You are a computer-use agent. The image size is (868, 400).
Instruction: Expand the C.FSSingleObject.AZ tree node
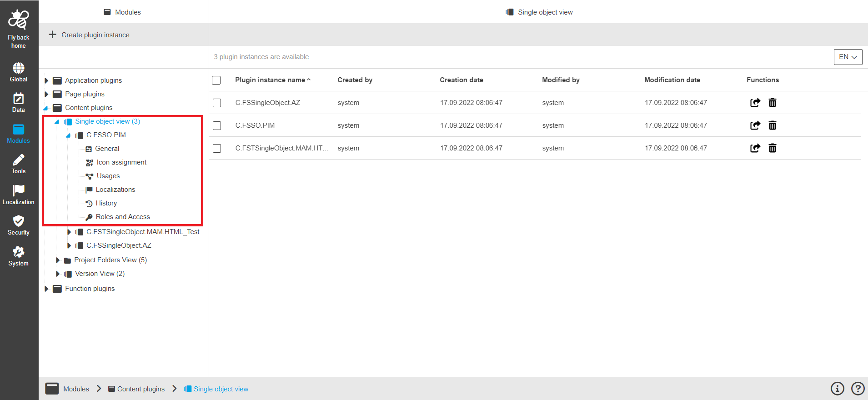[x=69, y=245]
